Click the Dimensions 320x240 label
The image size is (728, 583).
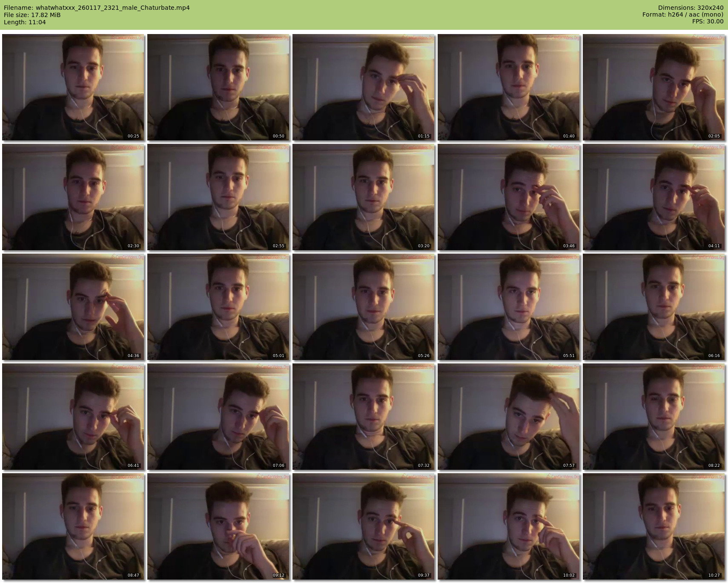pos(691,8)
